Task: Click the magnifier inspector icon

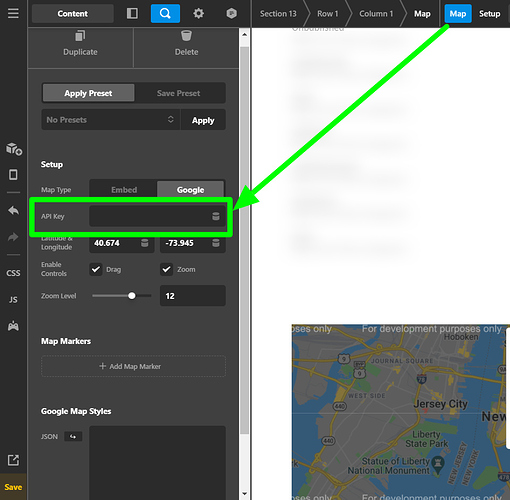Action: pos(165,13)
